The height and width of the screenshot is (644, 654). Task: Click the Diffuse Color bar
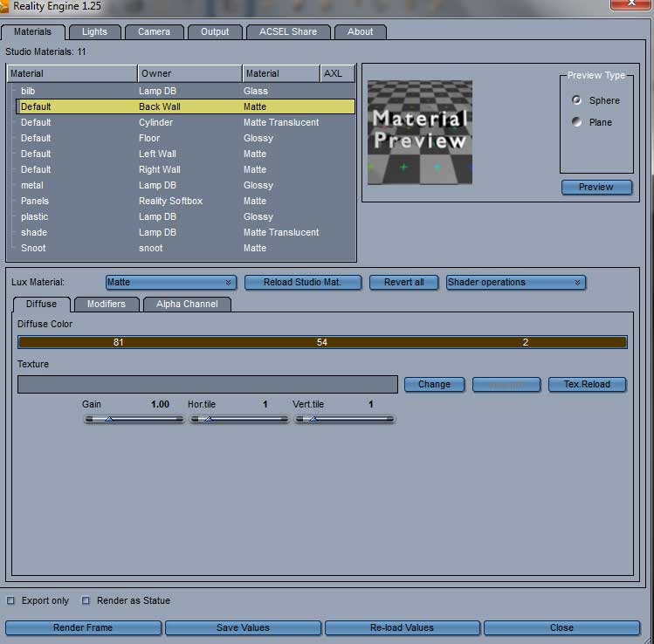(x=322, y=342)
